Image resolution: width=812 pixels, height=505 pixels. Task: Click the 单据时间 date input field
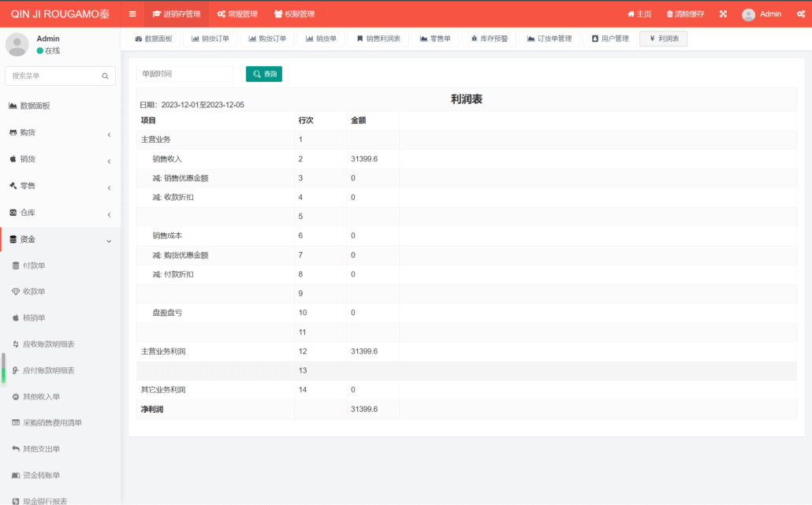185,74
